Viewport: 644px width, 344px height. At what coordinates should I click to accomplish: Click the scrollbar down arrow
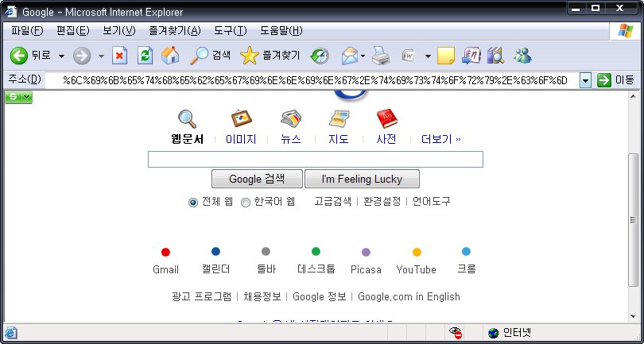[x=634, y=316]
